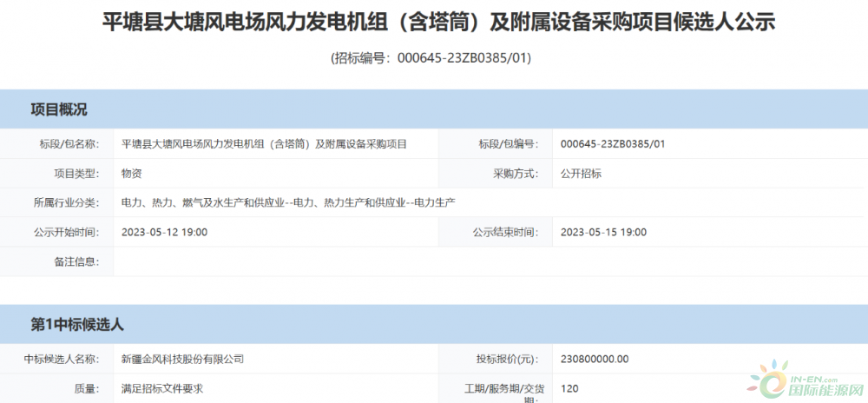Click the 标段/包名称 label
Image resolution: width=868 pixels, height=403 pixels.
[x=69, y=144]
